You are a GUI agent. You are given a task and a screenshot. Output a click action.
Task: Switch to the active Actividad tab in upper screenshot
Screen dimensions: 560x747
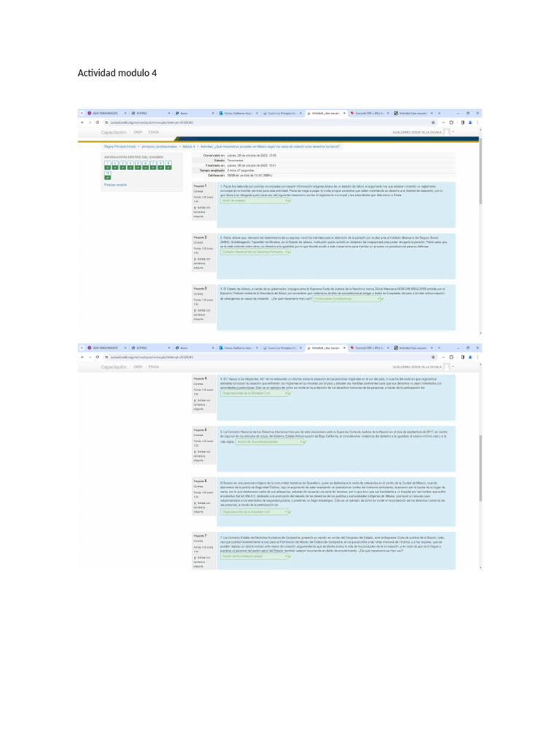point(326,113)
